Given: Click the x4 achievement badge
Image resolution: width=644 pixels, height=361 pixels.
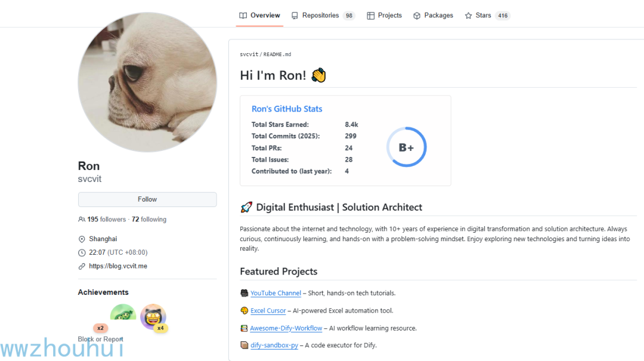Looking at the screenshot, I should 154,318.
